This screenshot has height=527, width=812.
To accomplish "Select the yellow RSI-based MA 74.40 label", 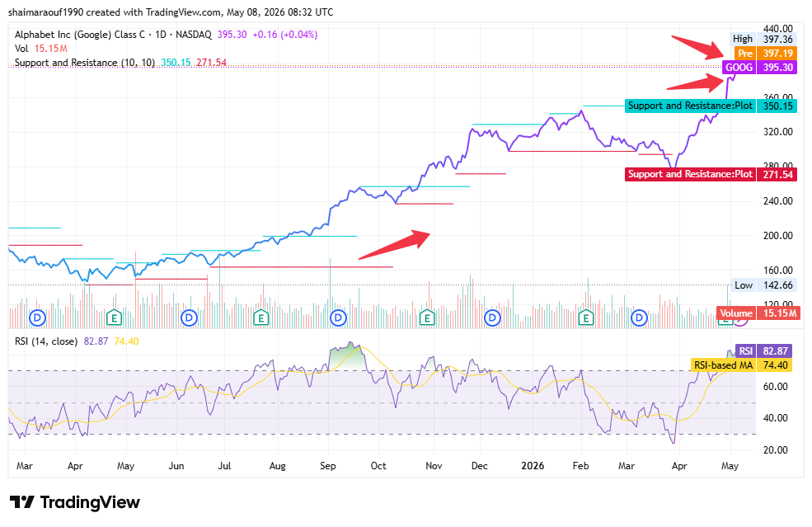I will [x=741, y=365].
